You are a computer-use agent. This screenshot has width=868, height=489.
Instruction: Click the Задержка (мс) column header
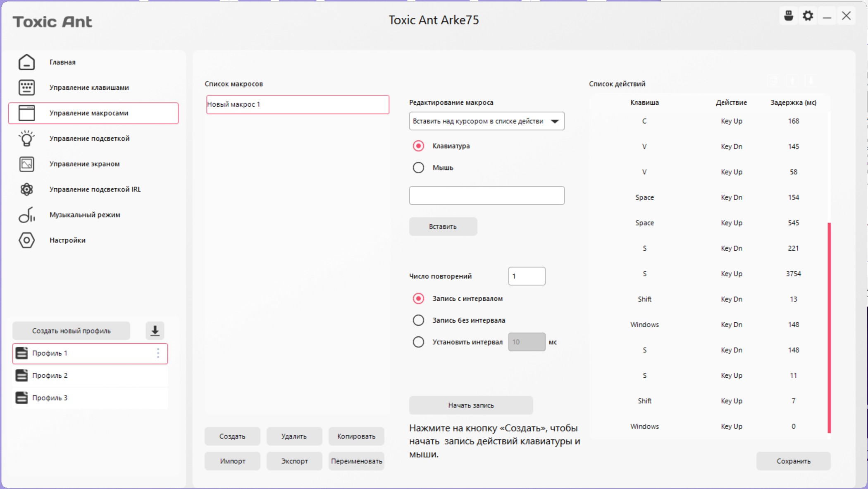click(x=793, y=103)
